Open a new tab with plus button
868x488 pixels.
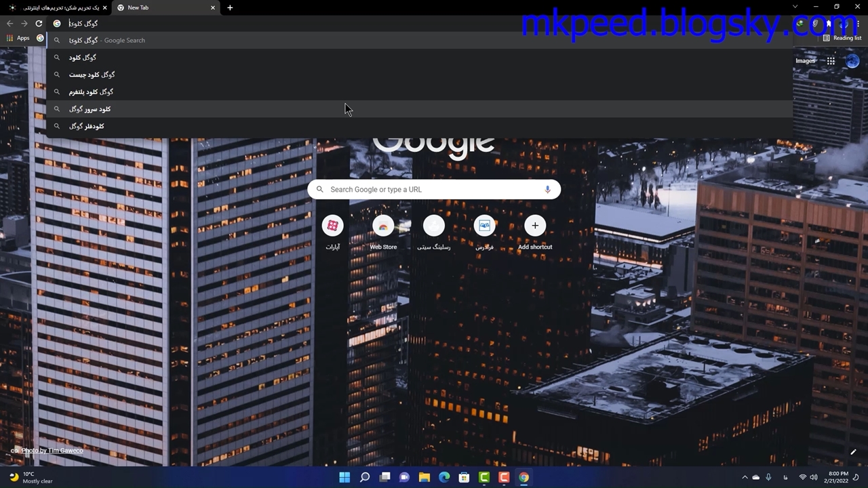(230, 7)
